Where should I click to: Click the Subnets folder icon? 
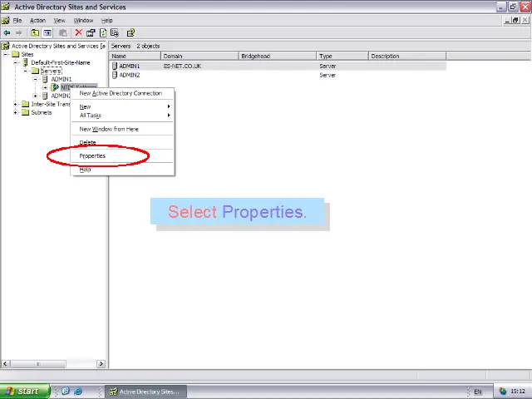(26, 112)
